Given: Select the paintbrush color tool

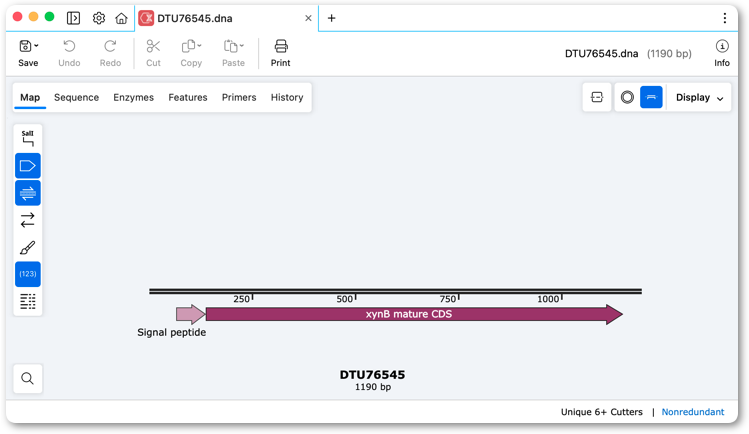Looking at the screenshot, I should click(x=28, y=247).
